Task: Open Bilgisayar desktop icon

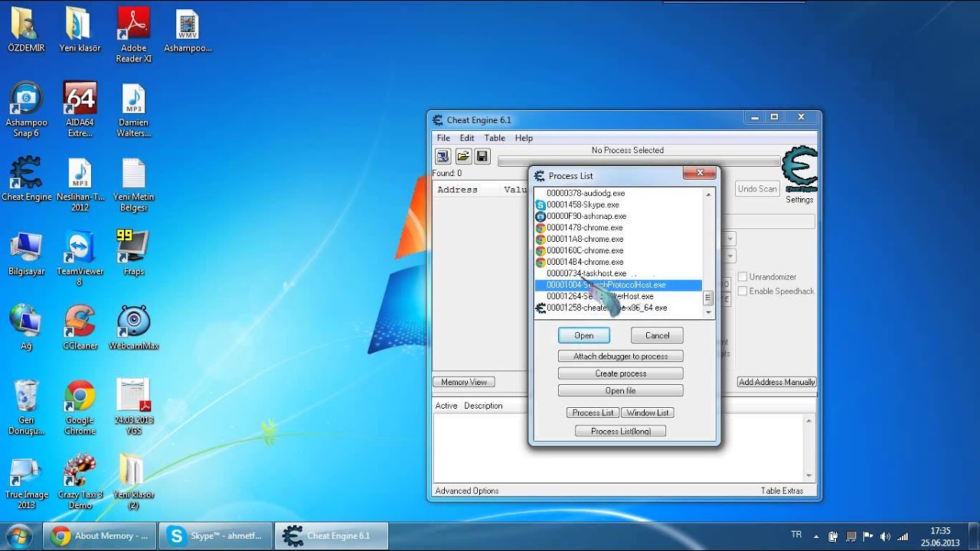Action: point(26,253)
